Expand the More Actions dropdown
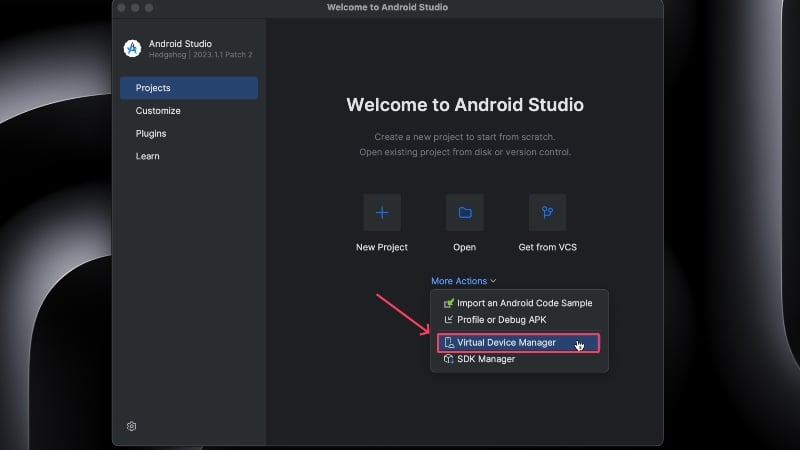Viewport: 800px width, 450px height. 463,281
